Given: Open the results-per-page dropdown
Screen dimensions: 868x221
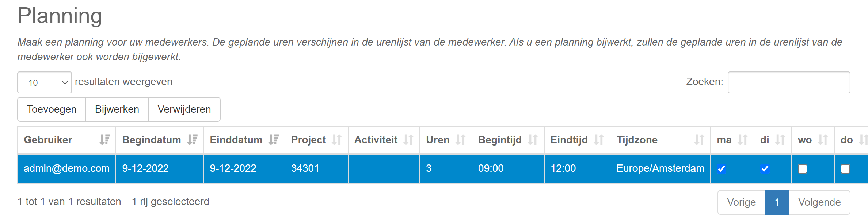Looking at the screenshot, I should pyautogui.click(x=45, y=82).
